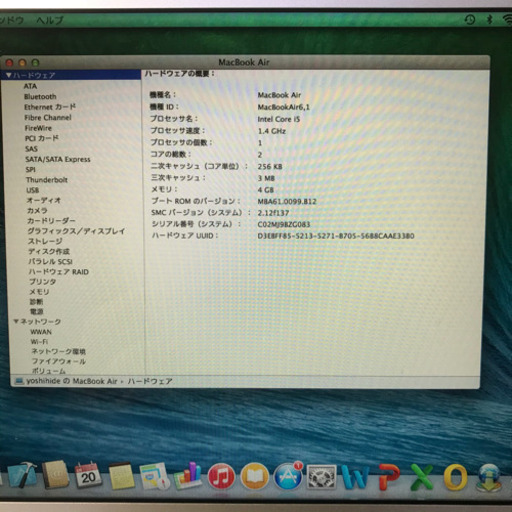Click 3 MB L3 cache value
The height and width of the screenshot is (512, 512).
point(266,178)
